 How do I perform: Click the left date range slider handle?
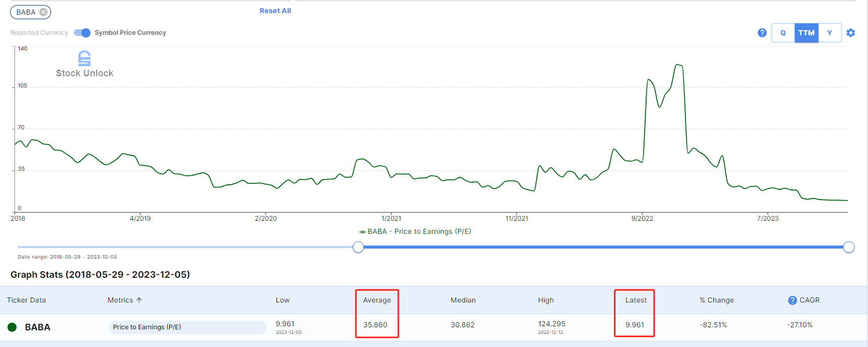click(x=358, y=247)
